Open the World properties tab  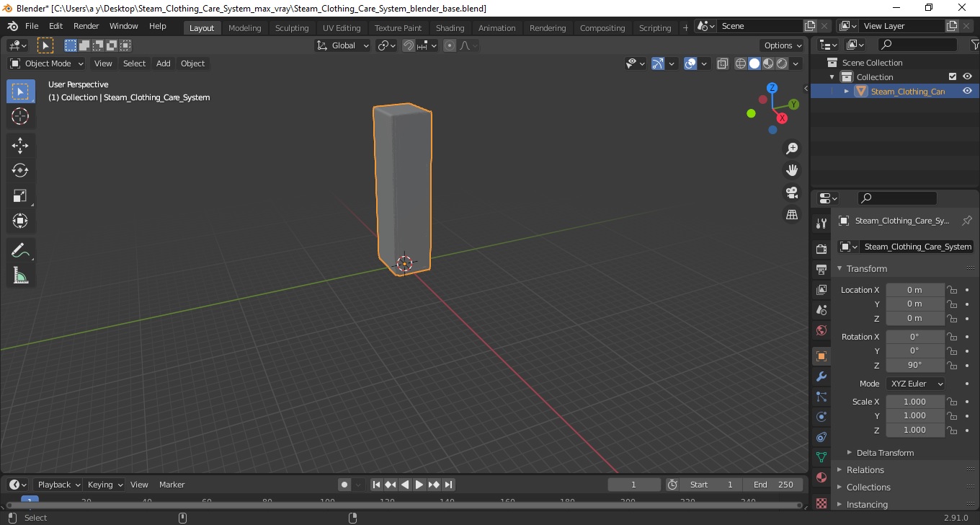point(821,330)
